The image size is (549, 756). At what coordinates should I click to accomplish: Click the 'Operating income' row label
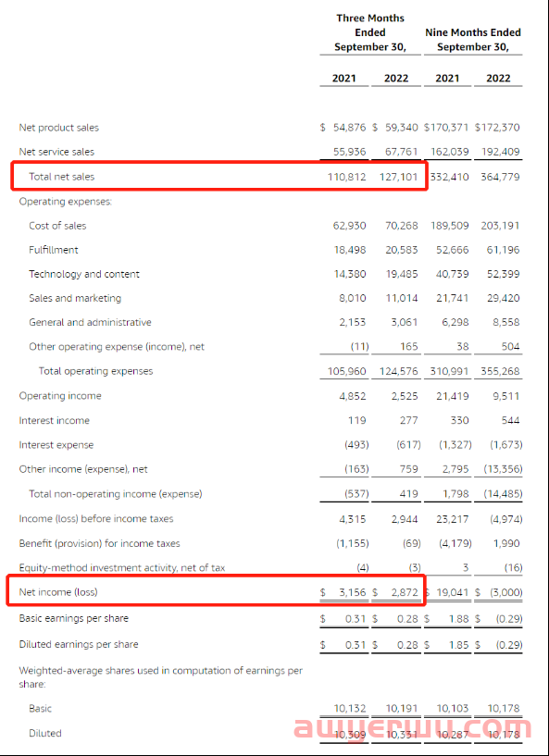60,396
